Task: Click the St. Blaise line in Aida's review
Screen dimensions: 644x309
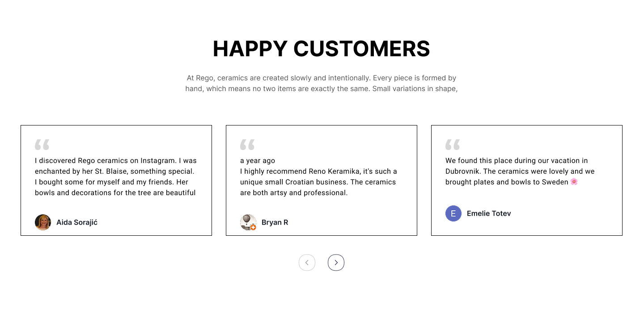Action: pos(114,171)
